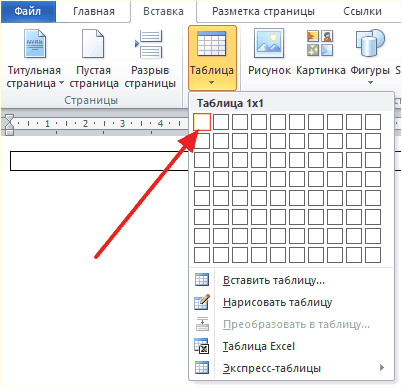
Task: Click the Таблица 1x1 header text
Action: pyautogui.click(x=230, y=103)
